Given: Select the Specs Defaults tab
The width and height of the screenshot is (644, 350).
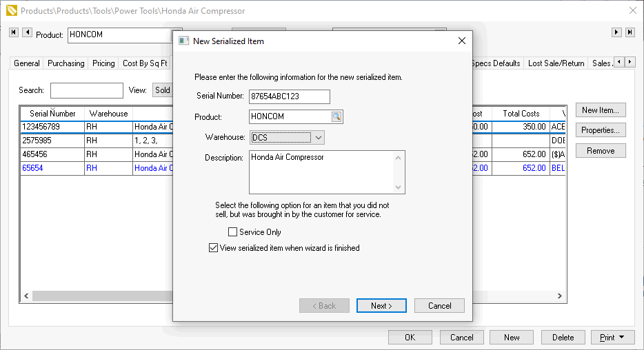Looking at the screenshot, I should point(497,63).
